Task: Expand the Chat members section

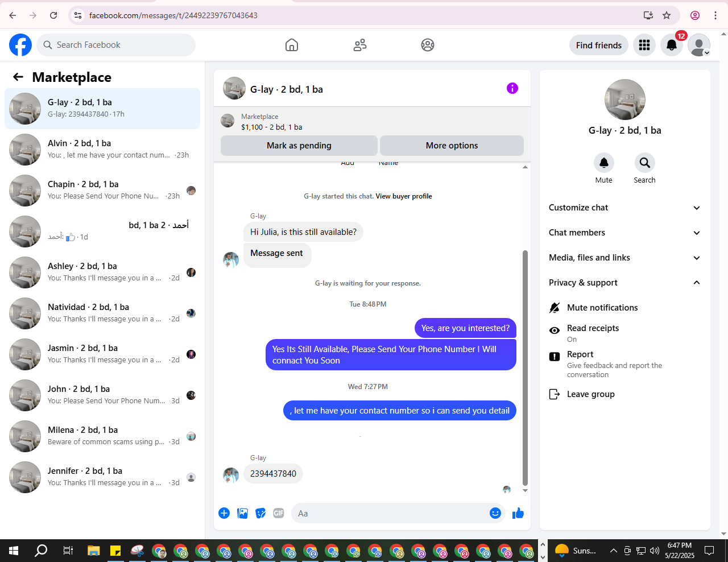Action: (624, 233)
